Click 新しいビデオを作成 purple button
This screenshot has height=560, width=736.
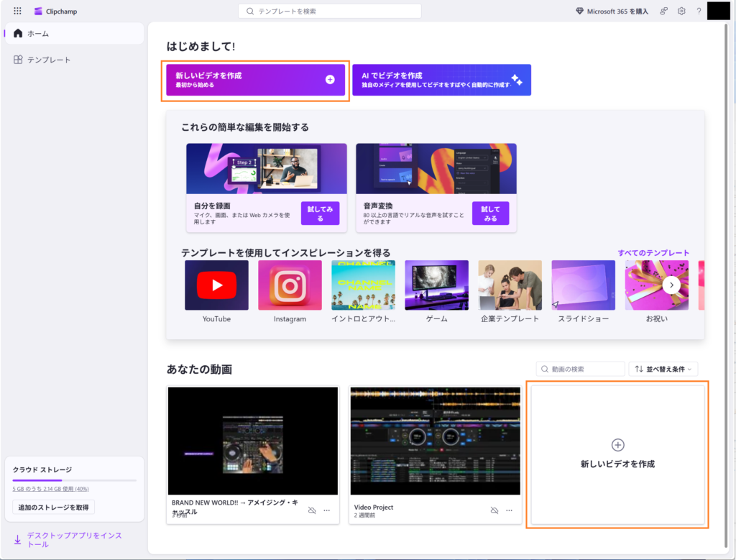257,80
